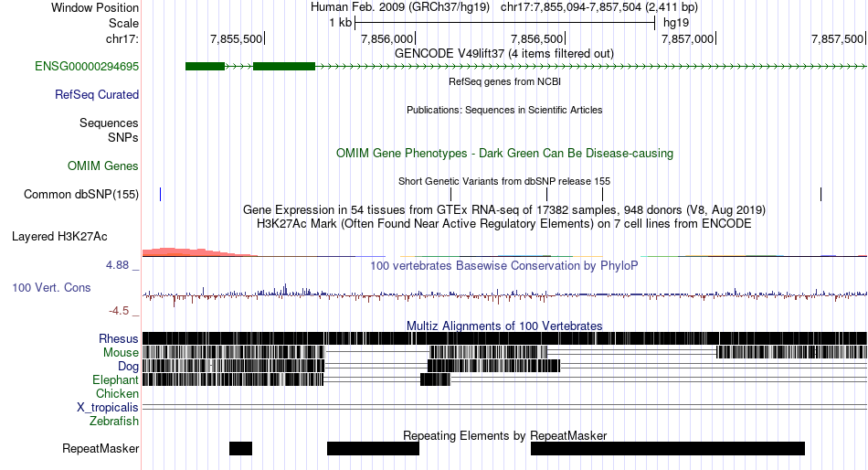Click the rightmost dbSNP variant tick mark
Image resolution: width=868 pixels, height=470 pixels.
(x=821, y=195)
